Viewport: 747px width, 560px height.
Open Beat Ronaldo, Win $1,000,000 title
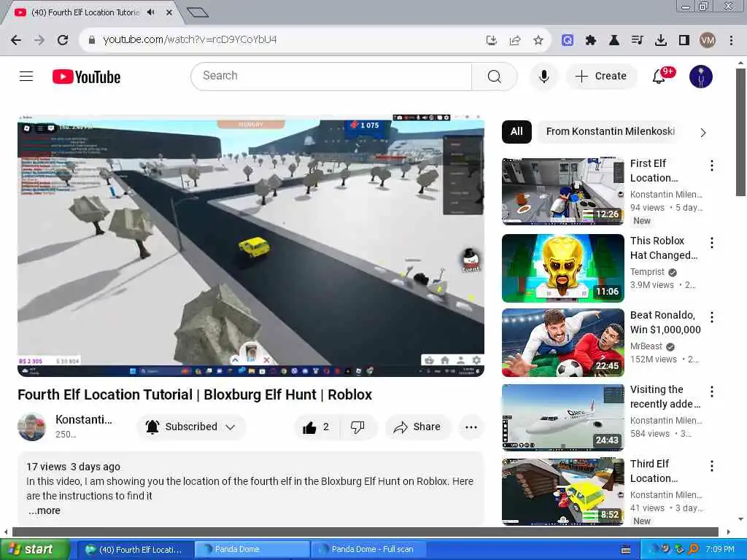(x=665, y=322)
